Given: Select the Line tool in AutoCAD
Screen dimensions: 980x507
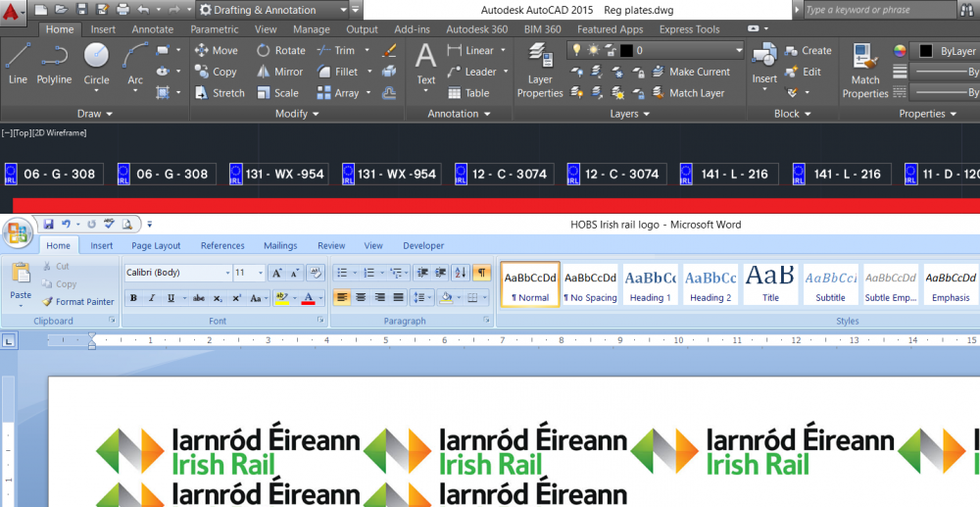Looking at the screenshot, I should [x=18, y=64].
